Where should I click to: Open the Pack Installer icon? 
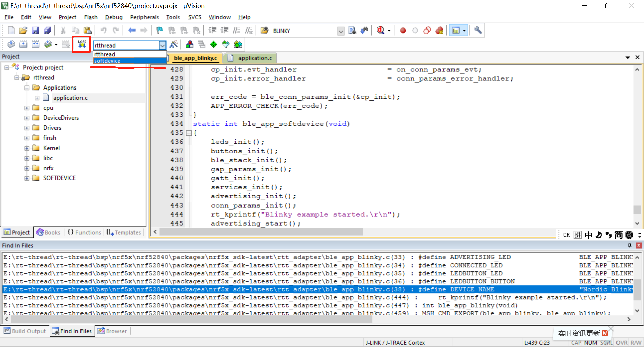click(238, 44)
